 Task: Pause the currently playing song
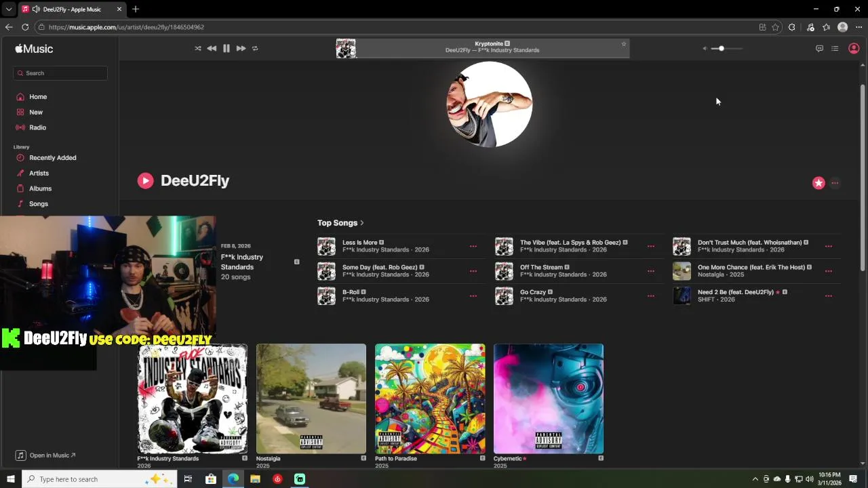tap(226, 48)
